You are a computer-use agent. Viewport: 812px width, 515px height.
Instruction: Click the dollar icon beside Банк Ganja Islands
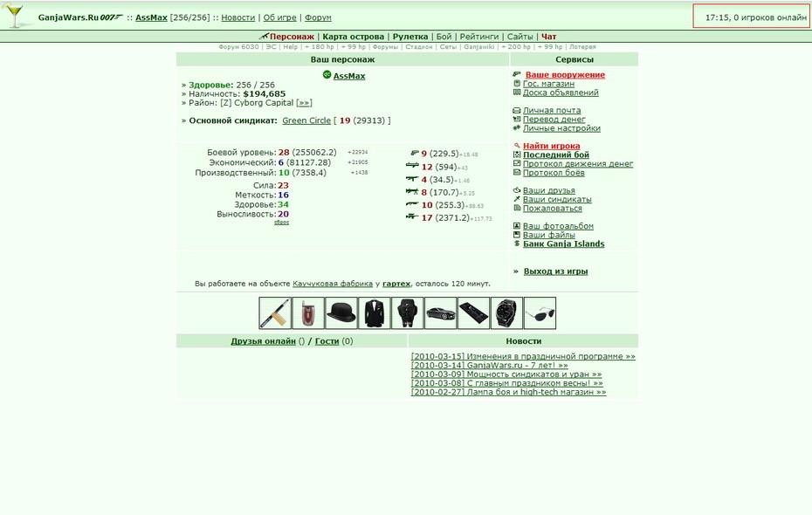pos(516,244)
